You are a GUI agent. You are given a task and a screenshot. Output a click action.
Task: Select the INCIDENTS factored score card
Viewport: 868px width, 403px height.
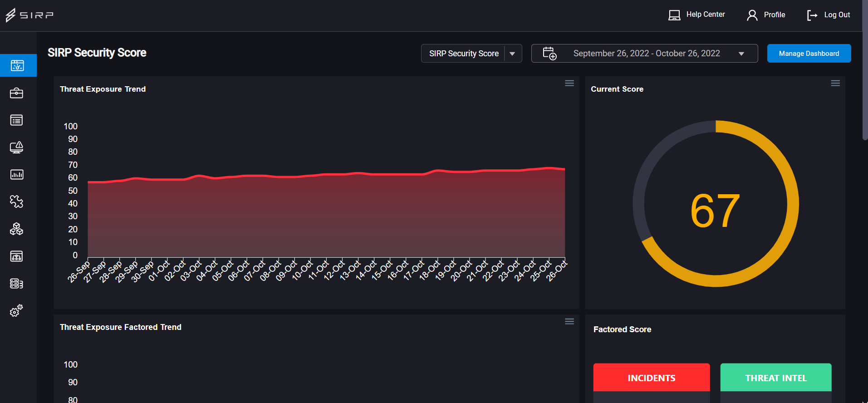(652, 378)
